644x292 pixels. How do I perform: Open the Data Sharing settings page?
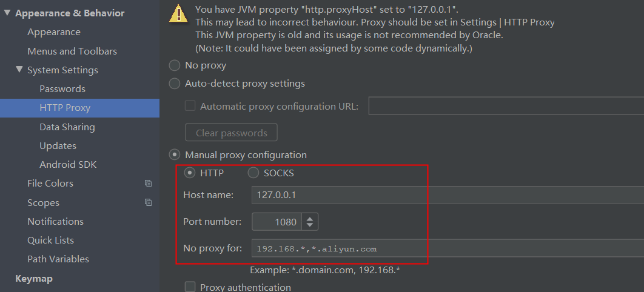click(x=67, y=127)
